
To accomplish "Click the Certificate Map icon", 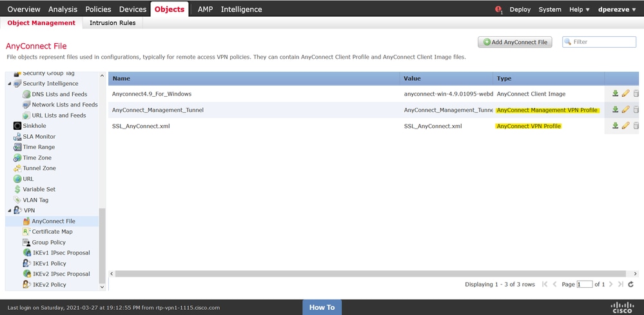I will pos(26,232).
